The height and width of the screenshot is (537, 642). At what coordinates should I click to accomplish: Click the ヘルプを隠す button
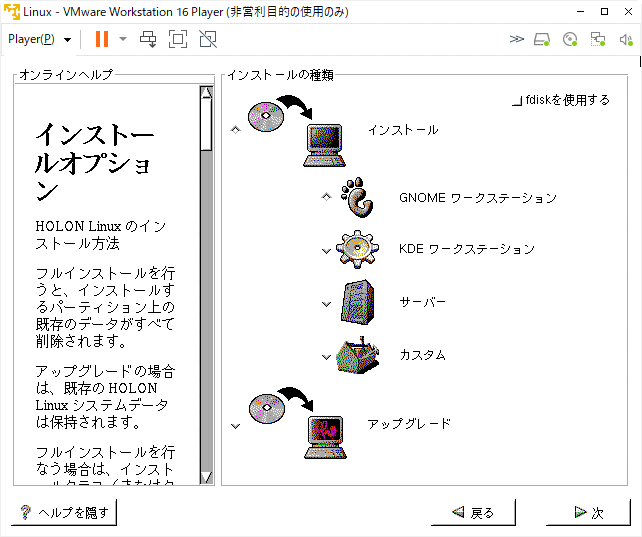64,512
